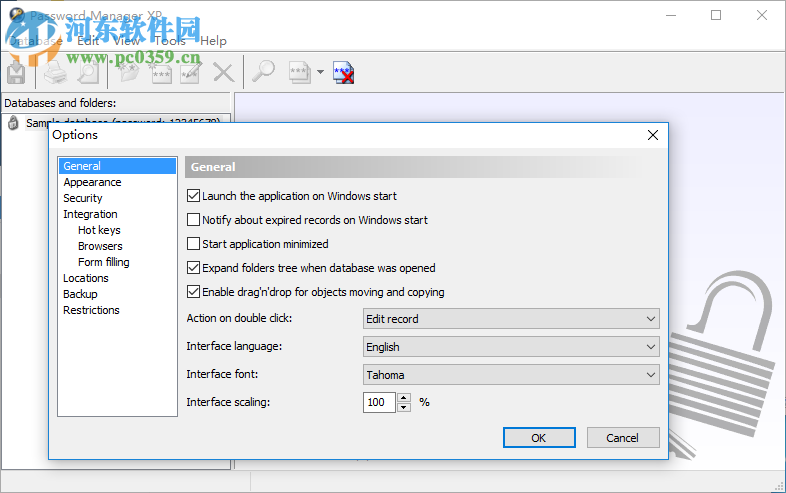Click the New folder toolbar icon

click(128, 73)
